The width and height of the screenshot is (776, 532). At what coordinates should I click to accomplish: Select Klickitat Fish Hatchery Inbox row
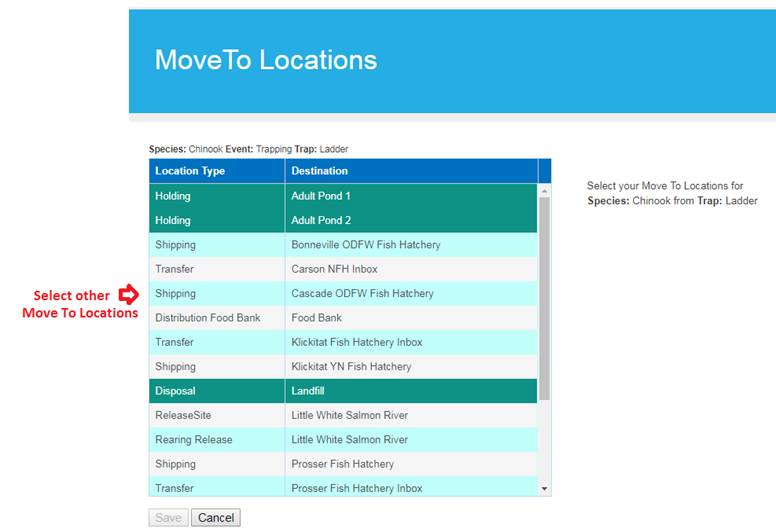click(x=356, y=342)
